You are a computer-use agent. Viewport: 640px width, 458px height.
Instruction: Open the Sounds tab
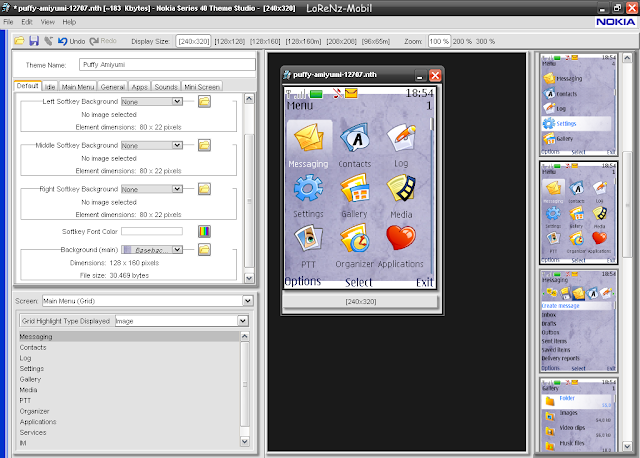coord(166,87)
